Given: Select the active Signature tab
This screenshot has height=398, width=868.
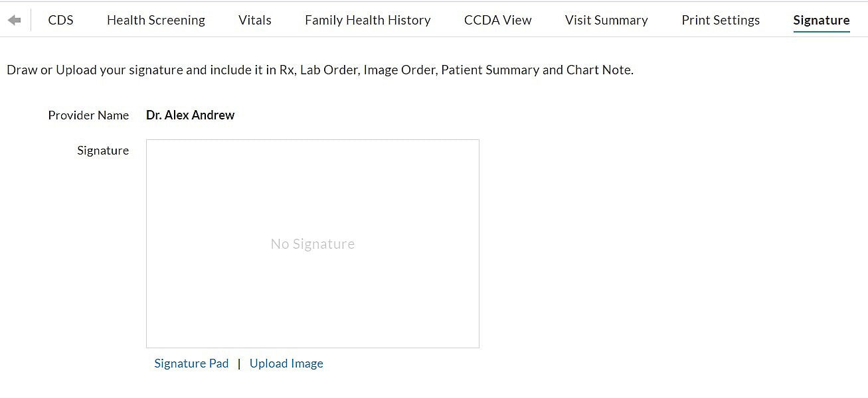Looking at the screenshot, I should [822, 20].
